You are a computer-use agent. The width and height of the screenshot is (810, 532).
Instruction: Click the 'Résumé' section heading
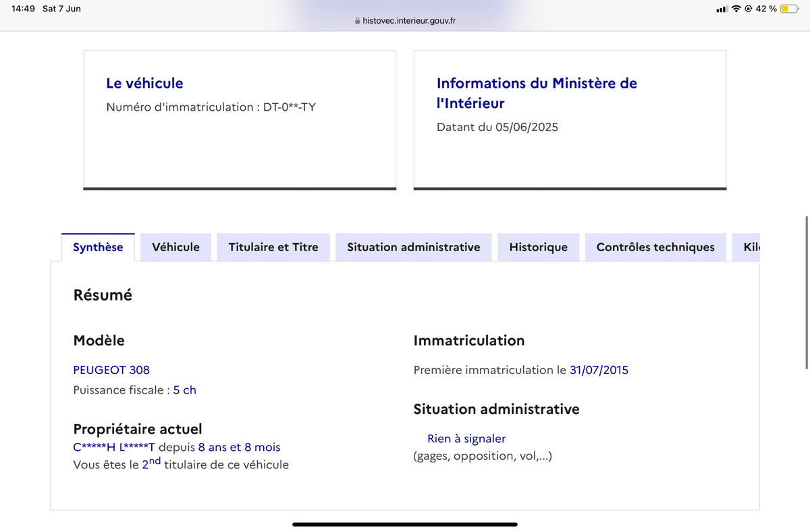point(103,295)
